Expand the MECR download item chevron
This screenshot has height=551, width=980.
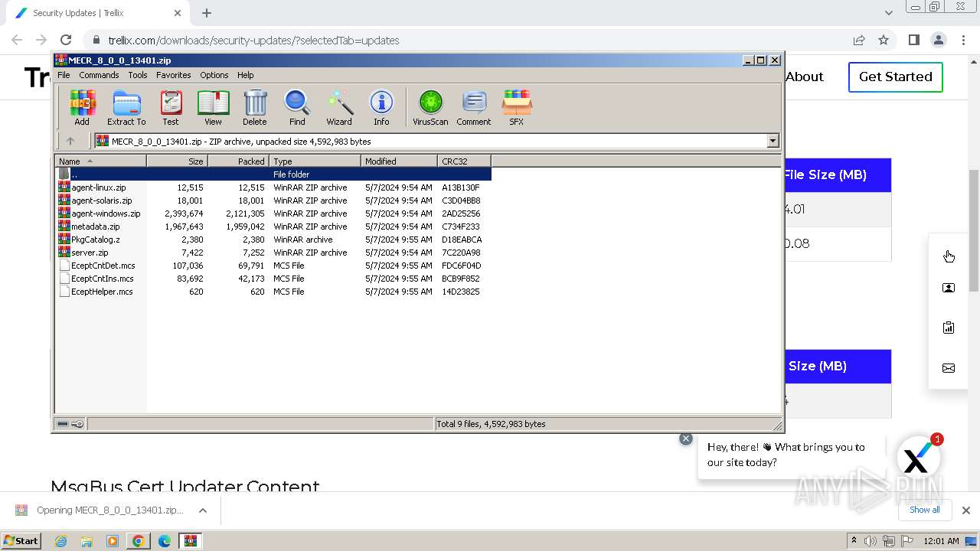click(203, 510)
